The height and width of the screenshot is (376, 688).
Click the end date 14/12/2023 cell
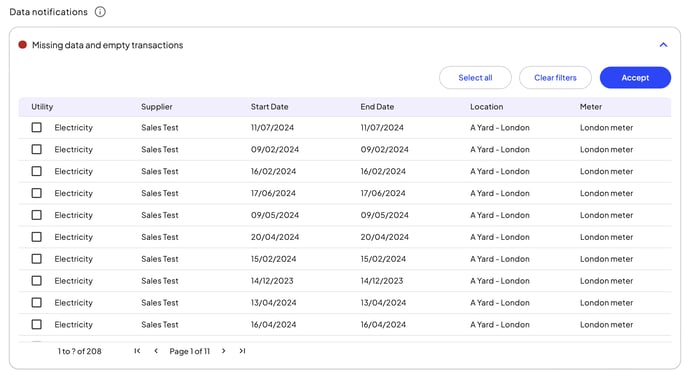[382, 281]
